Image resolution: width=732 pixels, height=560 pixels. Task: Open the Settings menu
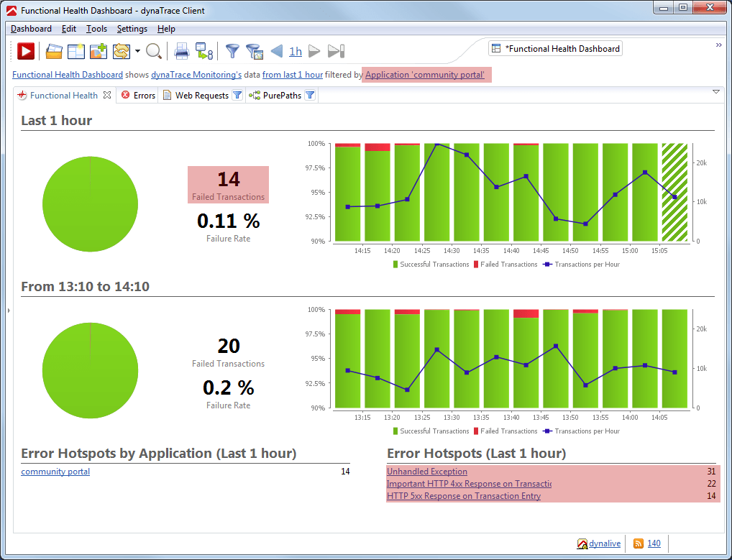click(132, 29)
